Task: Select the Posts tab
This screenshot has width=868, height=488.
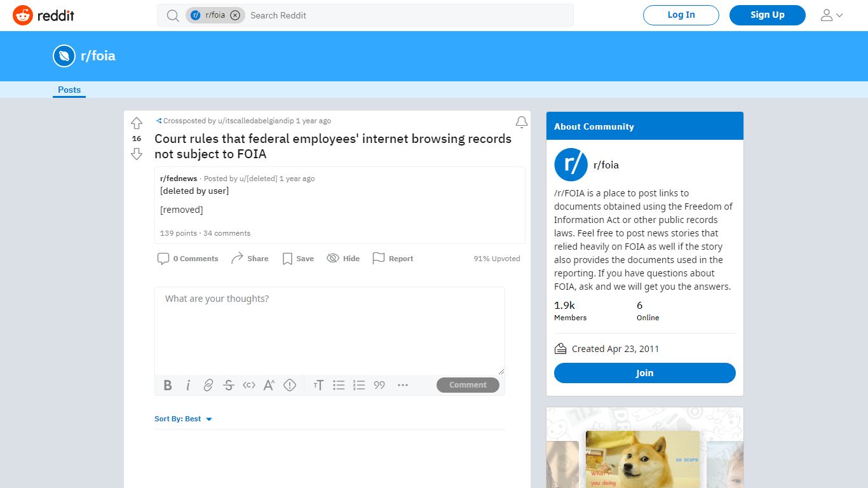Action: click(69, 90)
